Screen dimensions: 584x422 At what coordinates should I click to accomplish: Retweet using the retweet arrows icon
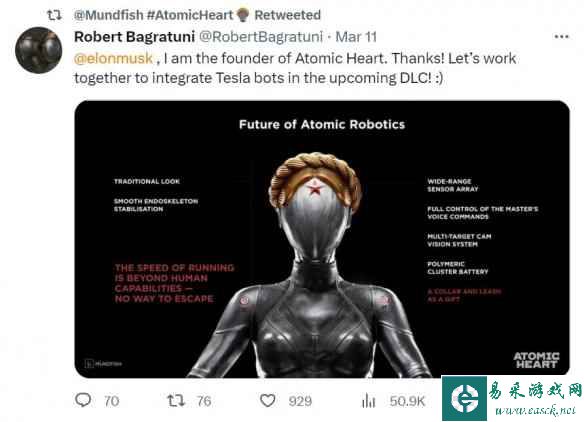coord(176,401)
